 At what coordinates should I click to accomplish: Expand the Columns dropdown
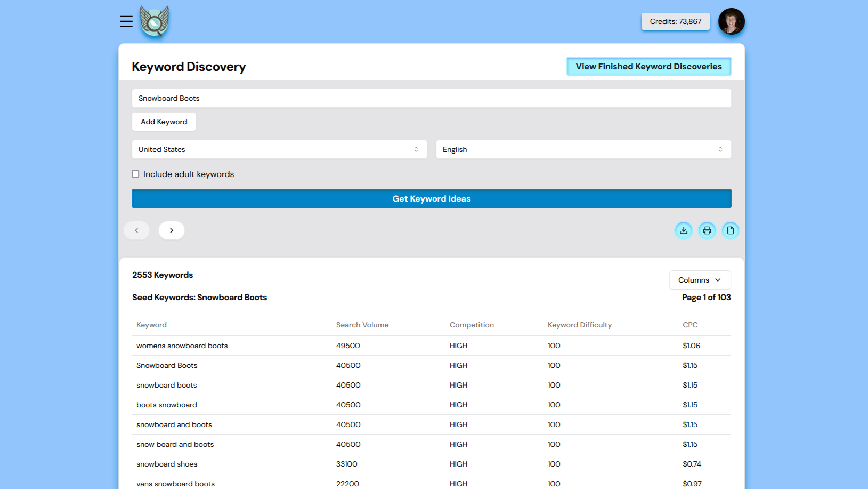tap(700, 280)
